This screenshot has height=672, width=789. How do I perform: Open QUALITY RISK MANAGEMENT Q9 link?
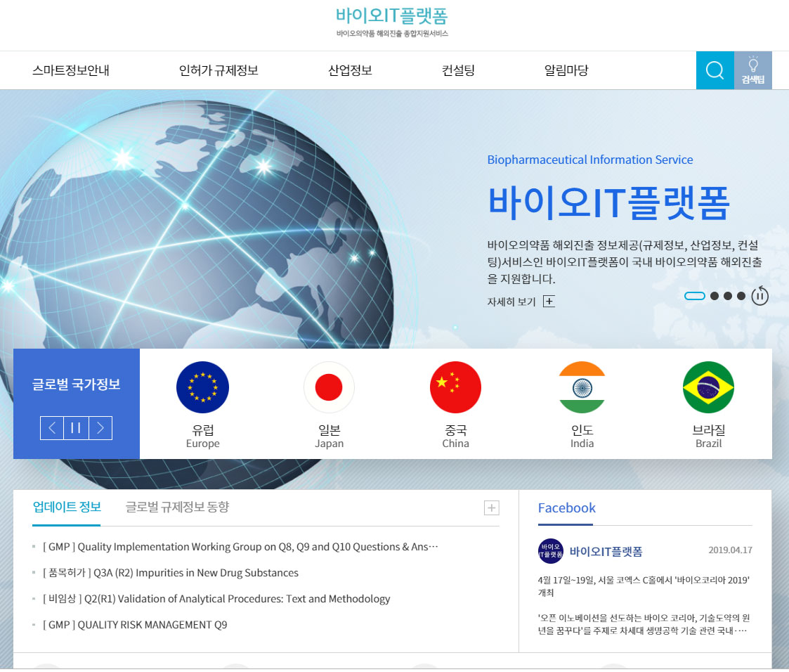[152, 625]
